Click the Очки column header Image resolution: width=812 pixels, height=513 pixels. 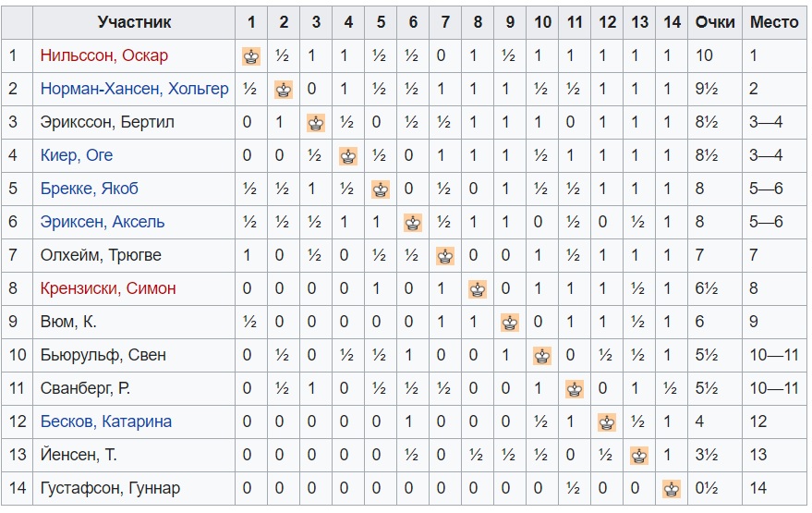(715, 22)
